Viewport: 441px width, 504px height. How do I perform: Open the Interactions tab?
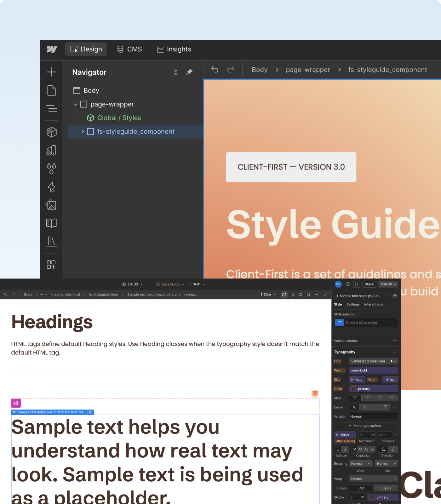tap(374, 304)
